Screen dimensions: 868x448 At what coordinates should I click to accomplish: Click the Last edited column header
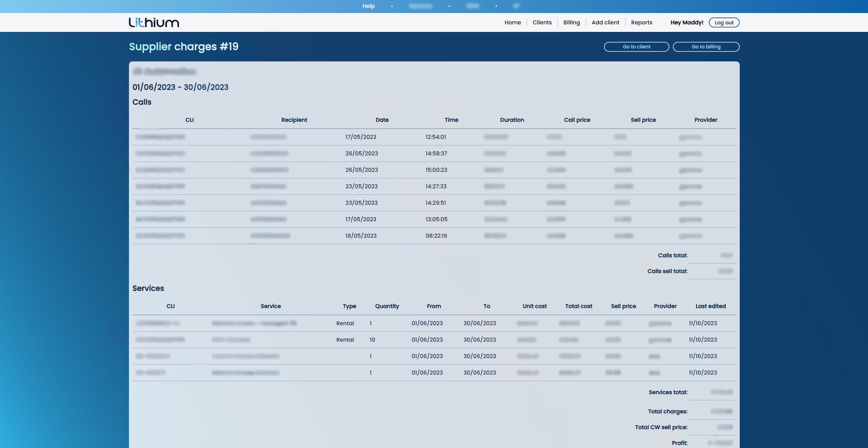[710, 306]
